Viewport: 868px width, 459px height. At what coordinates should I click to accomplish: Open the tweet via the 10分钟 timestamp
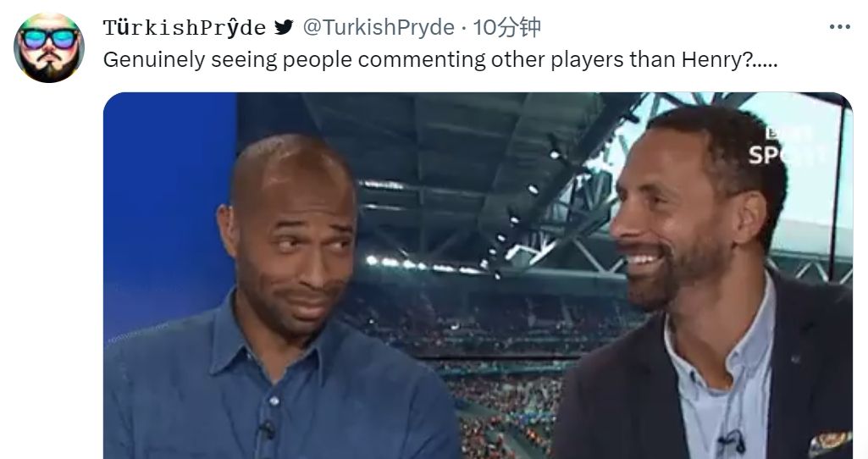[x=506, y=27]
